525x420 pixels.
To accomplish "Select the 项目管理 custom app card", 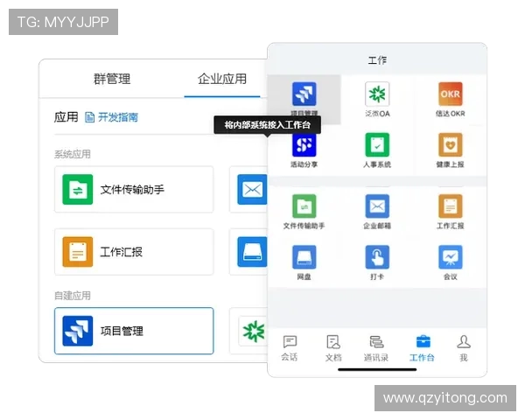I will [x=134, y=331].
